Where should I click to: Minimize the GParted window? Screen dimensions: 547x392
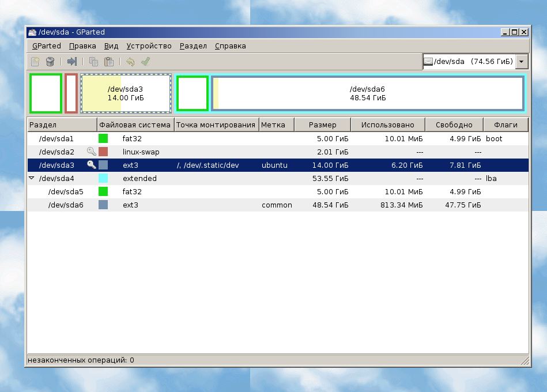[505, 32]
